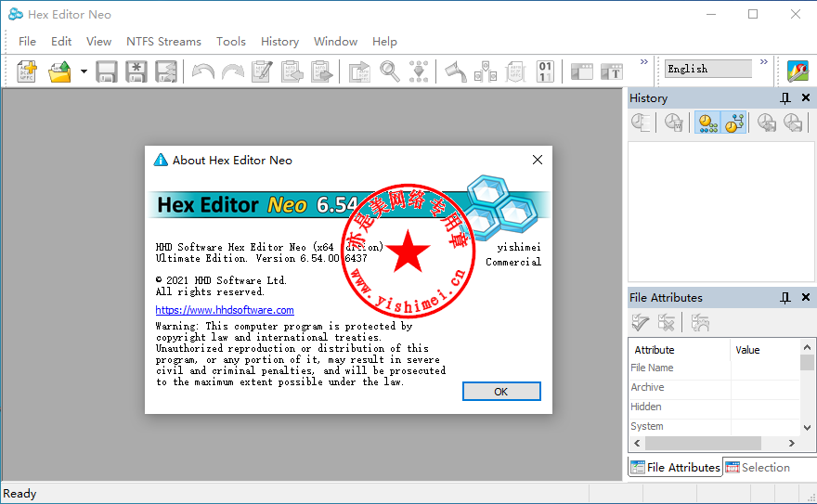The width and height of the screenshot is (817, 504).
Task: Pin the File Attributes panel
Action: [x=785, y=297]
